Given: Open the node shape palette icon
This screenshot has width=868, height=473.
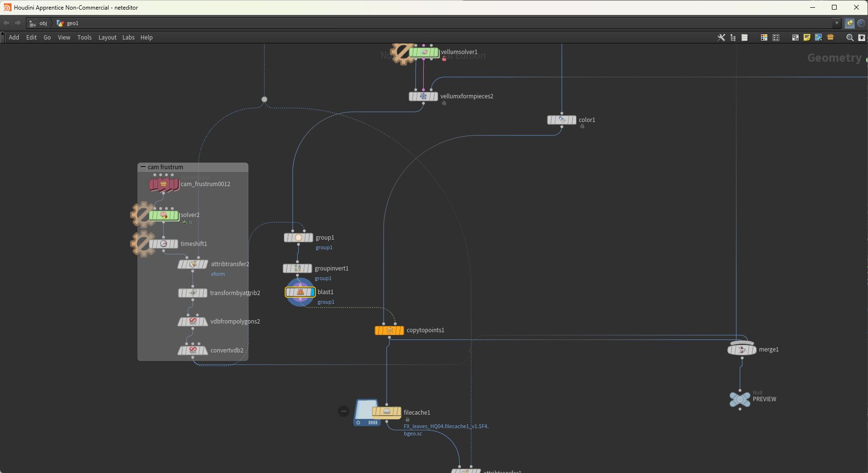Looking at the screenshot, I should tap(776, 38).
